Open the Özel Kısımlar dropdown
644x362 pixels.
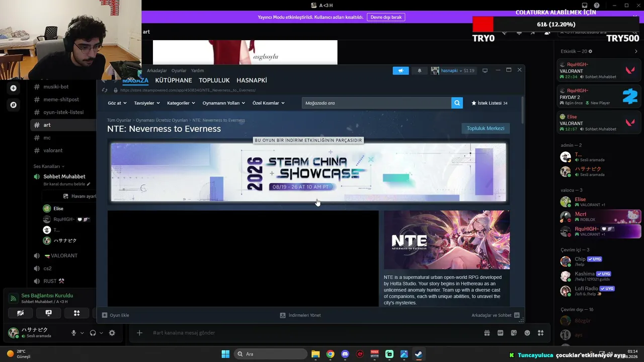pyautogui.click(x=269, y=103)
